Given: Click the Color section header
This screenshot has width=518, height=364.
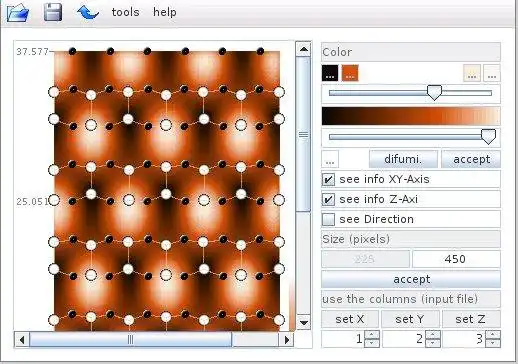Looking at the screenshot, I should coord(411,52).
